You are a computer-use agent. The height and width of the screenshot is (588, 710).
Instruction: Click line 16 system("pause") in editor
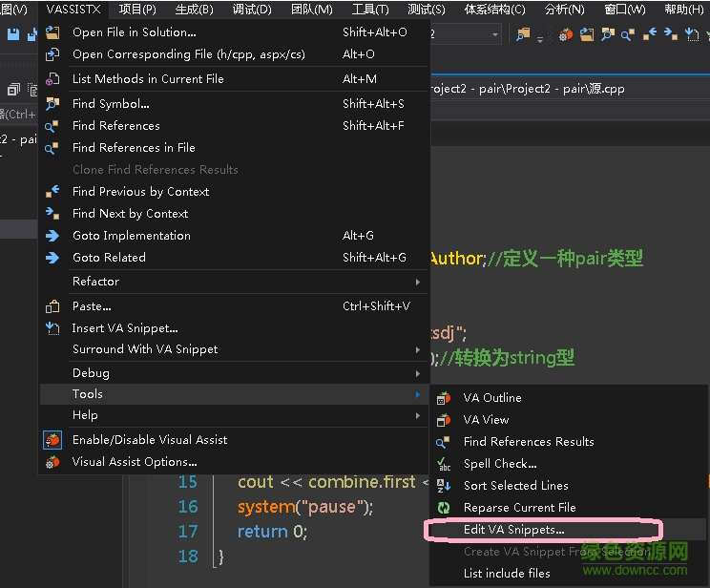click(305, 507)
